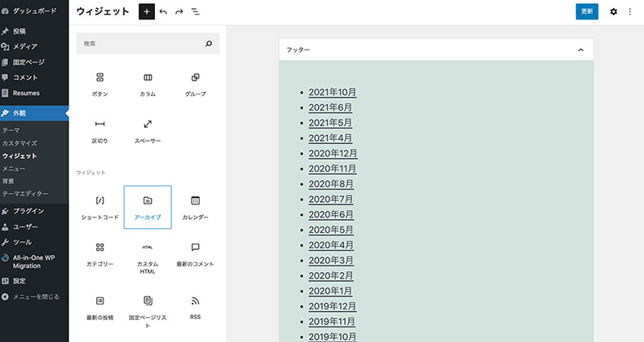Click the 2020年5月 archive link
644x342 pixels.
tap(331, 230)
